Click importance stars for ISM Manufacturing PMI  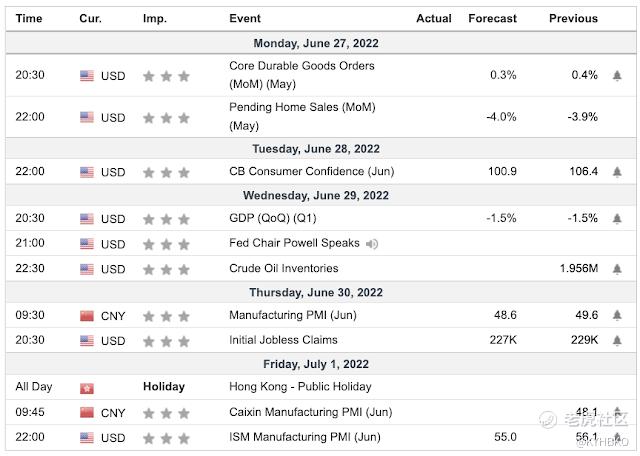(x=166, y=437)
